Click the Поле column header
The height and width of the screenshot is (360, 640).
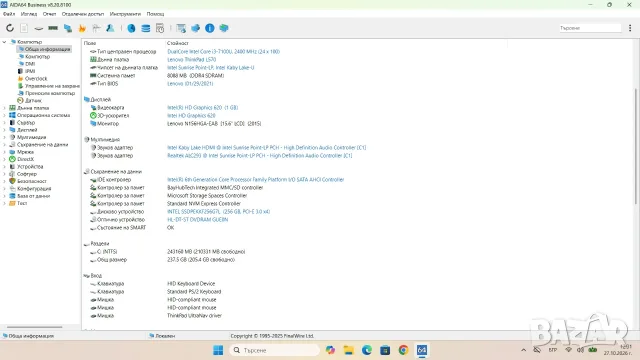pyautogui.click(x=90, y=43)
